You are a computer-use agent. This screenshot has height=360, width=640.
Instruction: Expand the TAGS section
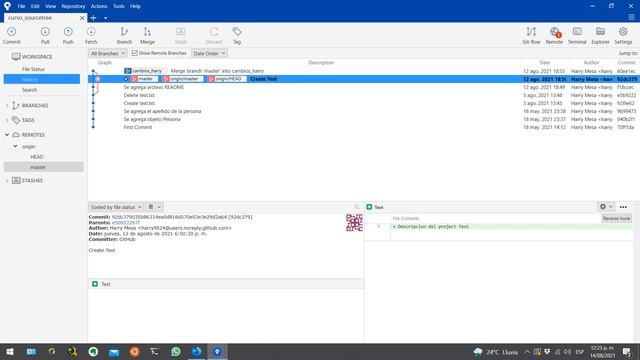pyautogui.click(x=7, y=120)
